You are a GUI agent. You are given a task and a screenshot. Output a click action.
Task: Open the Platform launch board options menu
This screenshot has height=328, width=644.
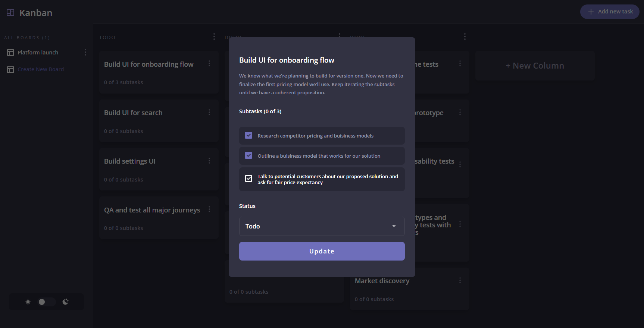[85, 52]
